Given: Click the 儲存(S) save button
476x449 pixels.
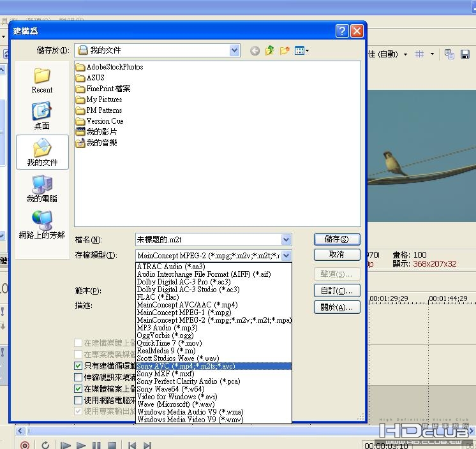Looking at the screenshot, I should coord(337,239).
